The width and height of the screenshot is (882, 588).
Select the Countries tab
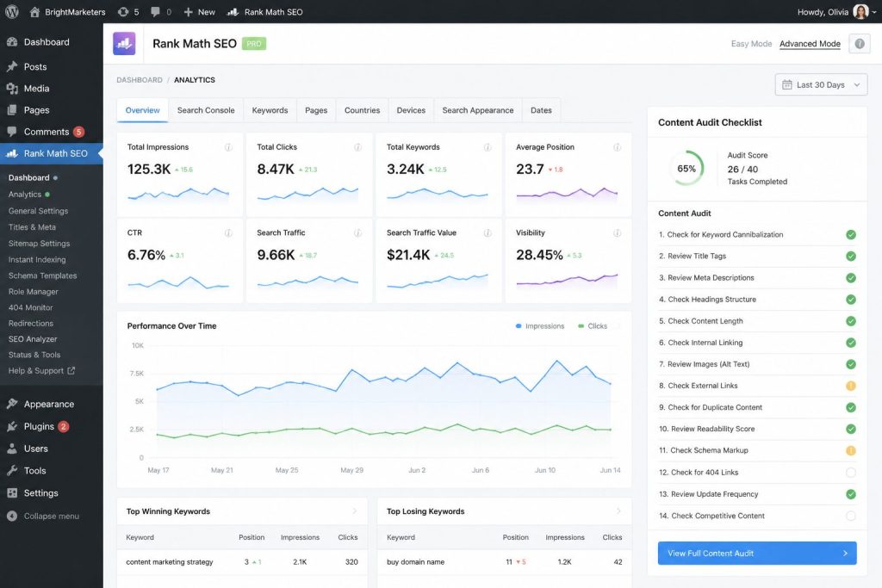(363, 110)
